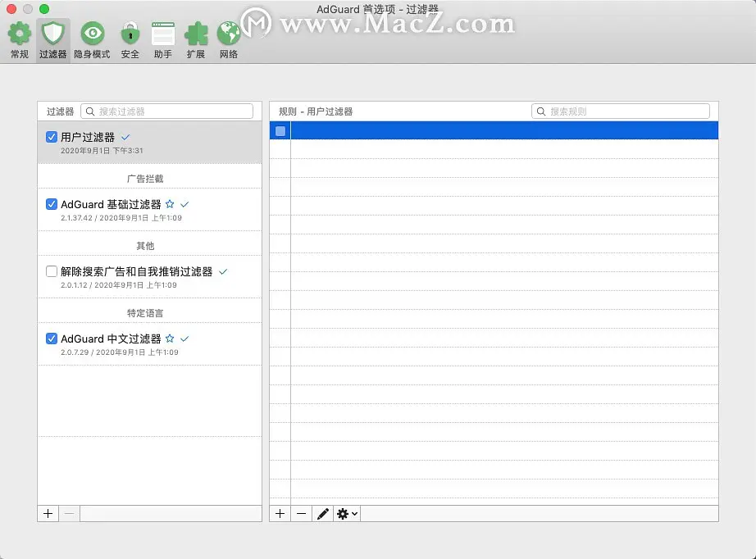
Task: Edit the rule with pencil icon
Action: [x=322, y=514]
